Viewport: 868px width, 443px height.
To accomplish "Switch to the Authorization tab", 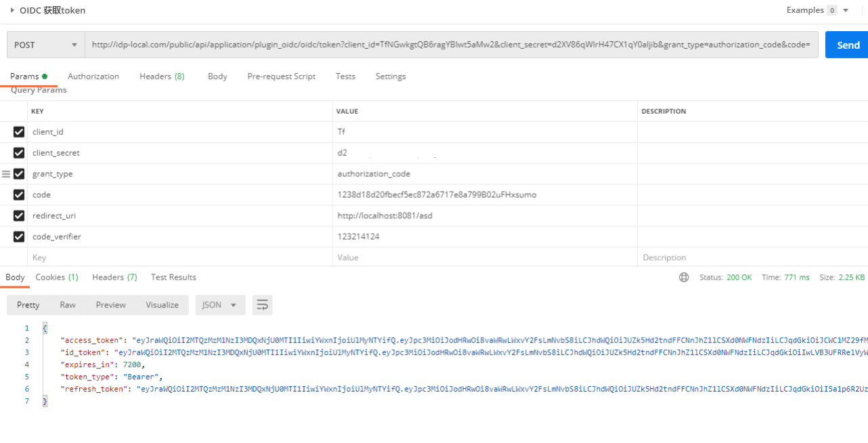I will tap(93, 77).
